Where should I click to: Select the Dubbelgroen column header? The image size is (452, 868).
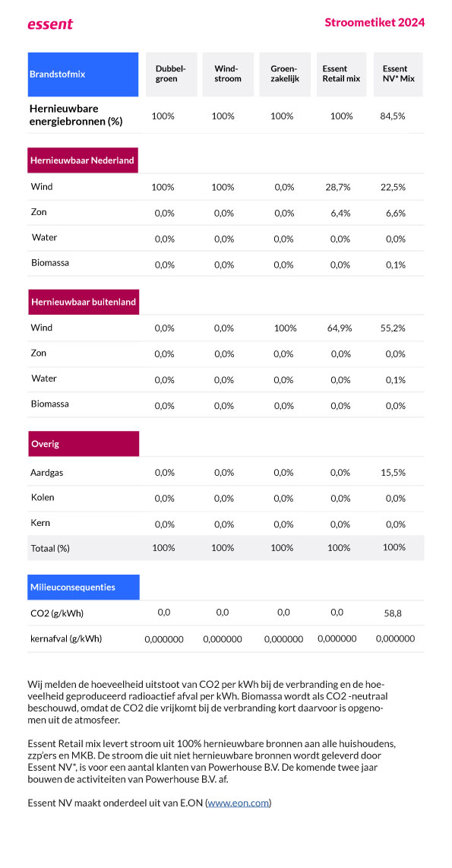(171, 74)
